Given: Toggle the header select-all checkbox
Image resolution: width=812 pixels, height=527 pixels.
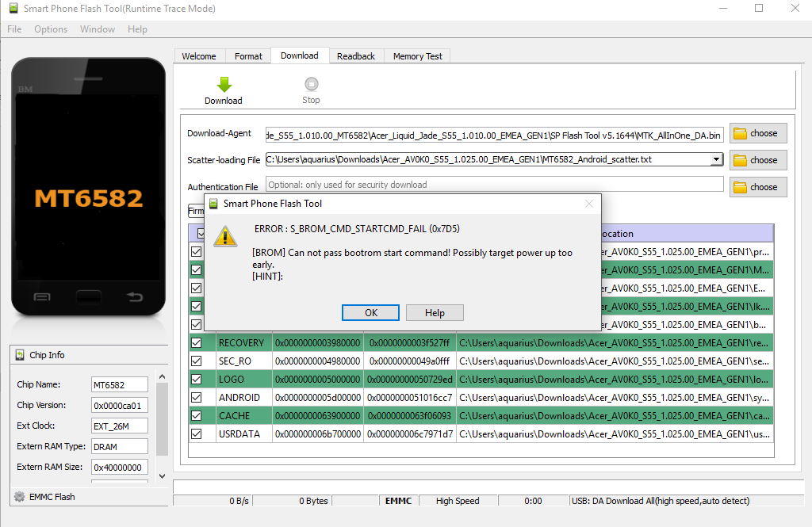Looking at the screenshot, I should (x=201, y=234).
